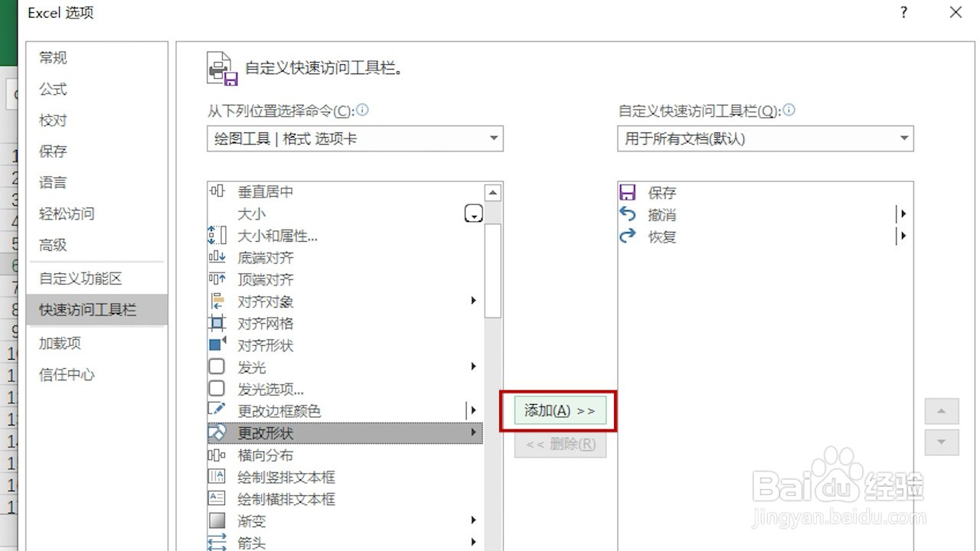Select the 对齐形状 snap-to-shape icon
Image resolution: width=980 pixels, height=551 pixels.
pos(217,345)
